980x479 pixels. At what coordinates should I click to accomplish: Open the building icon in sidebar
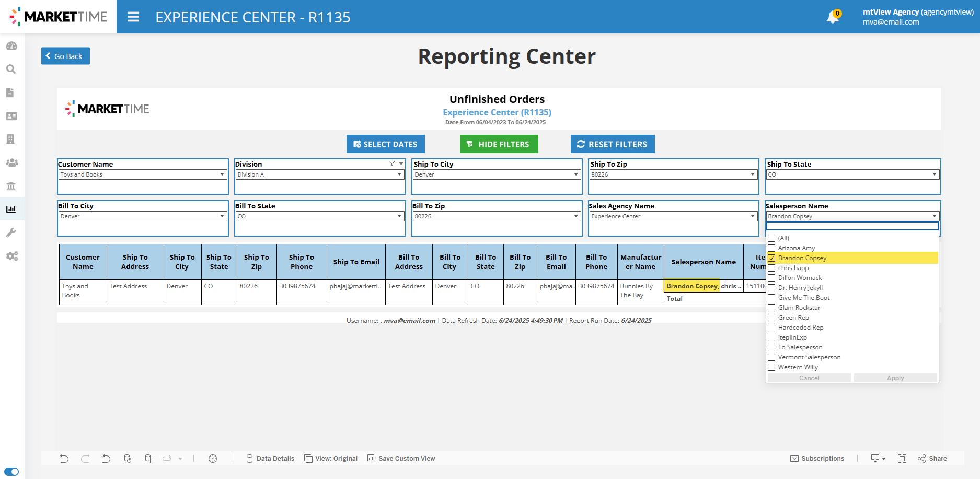pos(10,139)
